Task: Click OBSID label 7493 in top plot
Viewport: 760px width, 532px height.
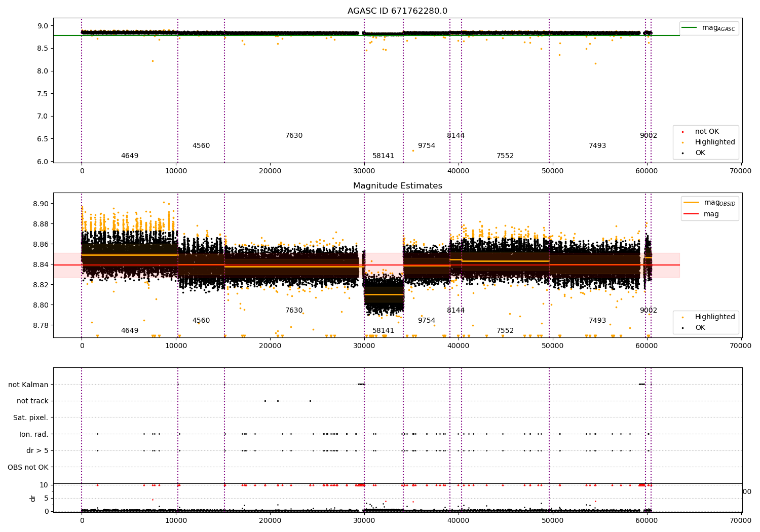Action: point(597,146)
